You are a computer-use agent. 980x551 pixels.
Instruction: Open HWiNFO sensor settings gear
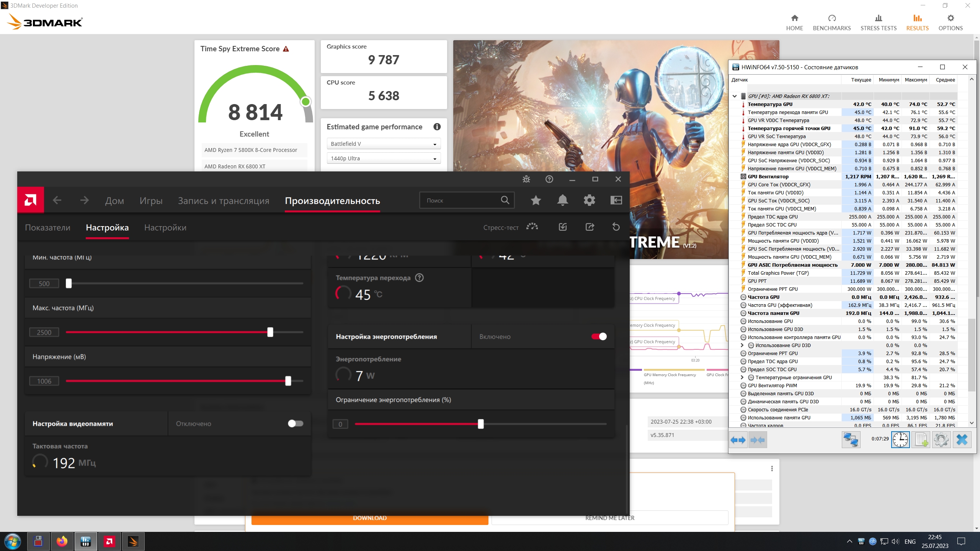pyautogui.click(x=941, y=440)
